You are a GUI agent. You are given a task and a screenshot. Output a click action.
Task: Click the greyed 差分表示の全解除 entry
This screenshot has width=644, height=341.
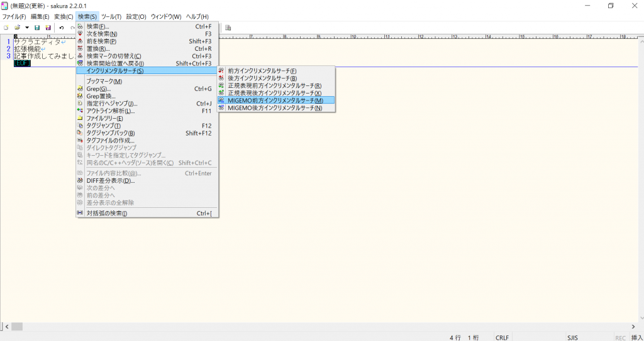click(147, 203)
